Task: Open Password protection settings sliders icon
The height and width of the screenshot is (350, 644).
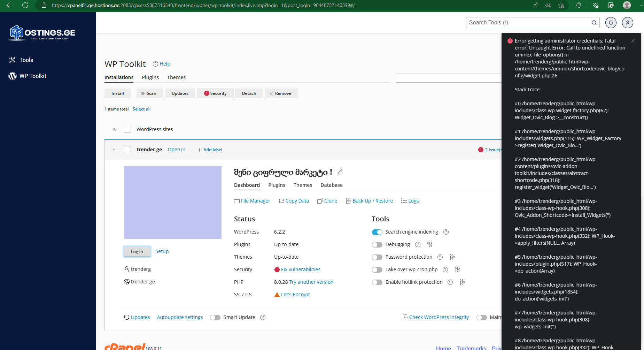Action: point(452,257)
